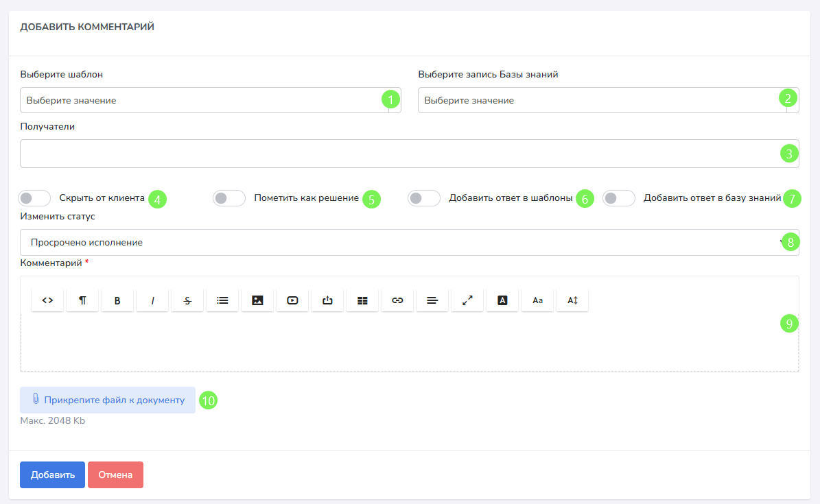820x504 pixels.
Task: Open HTML source code view
Action: [47, 300]
